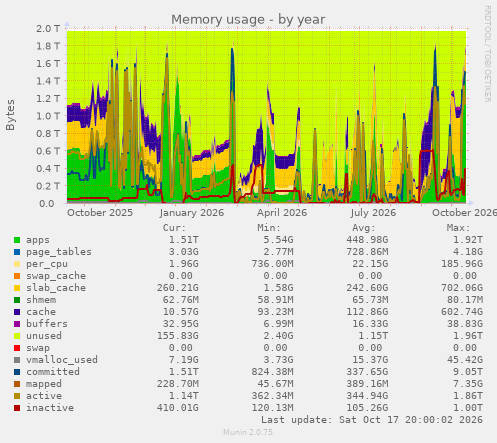Viewport: 497px width, 443px height.
Task: Click the 'April 2026' axis label
Action: click(x=282, y=213)
